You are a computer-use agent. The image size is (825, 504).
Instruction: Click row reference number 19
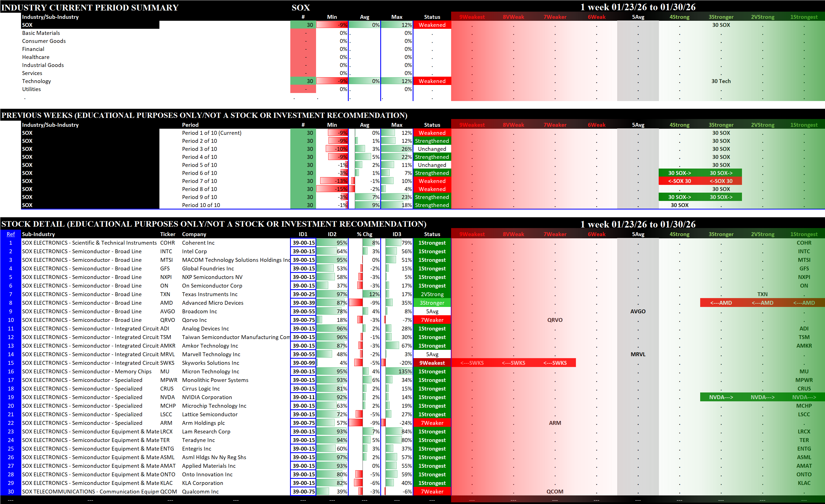(11, 397)
